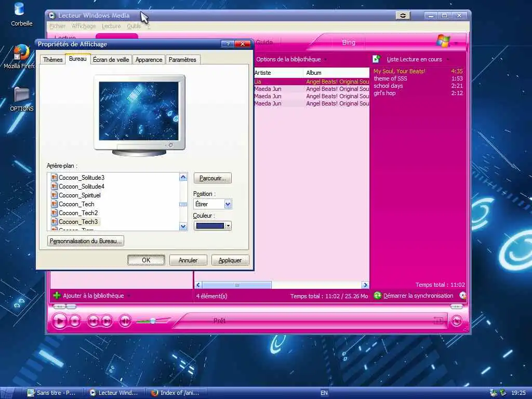Open the Position dropdown showing Étirer
Image resolution: width=532 pixels, height=399 pixels.
pyautogui.click(x=228, y=204)
